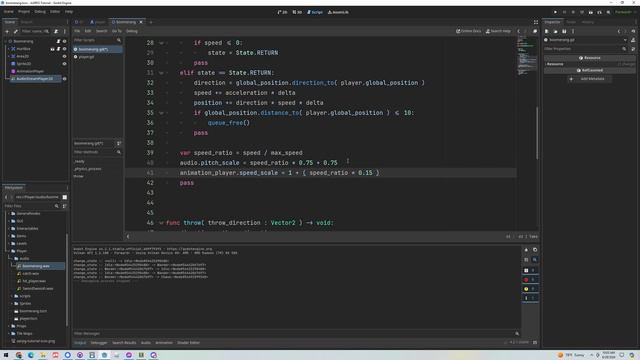Screen dimensions: 640x360
Task: Create a new resource in Inspector
Action: tap(547, 31)
